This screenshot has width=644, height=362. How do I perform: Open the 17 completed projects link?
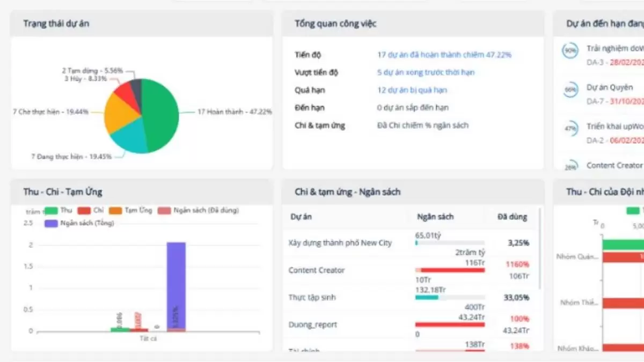(x=444, y=55)
